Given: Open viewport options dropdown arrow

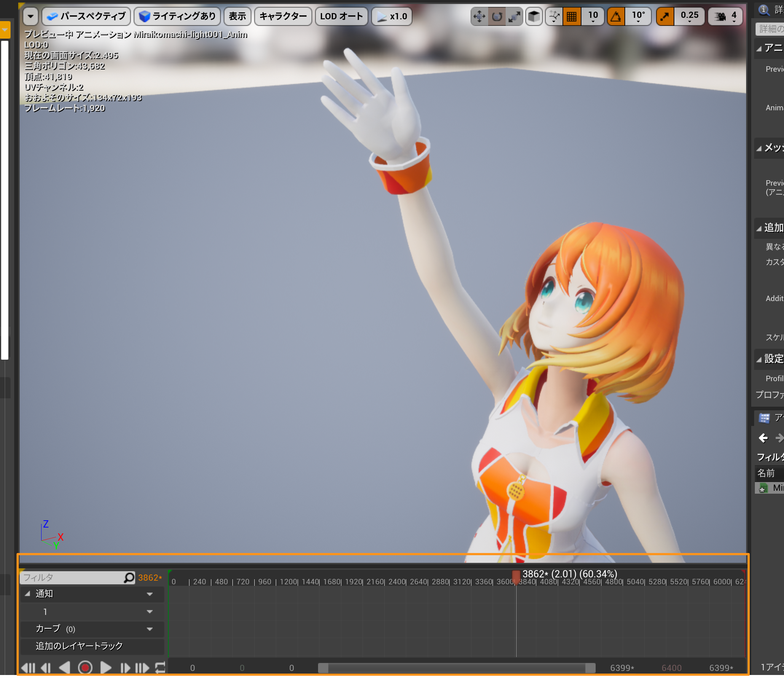Looking at the screenshot, I should pyautogui.click(x=31, y=16).
